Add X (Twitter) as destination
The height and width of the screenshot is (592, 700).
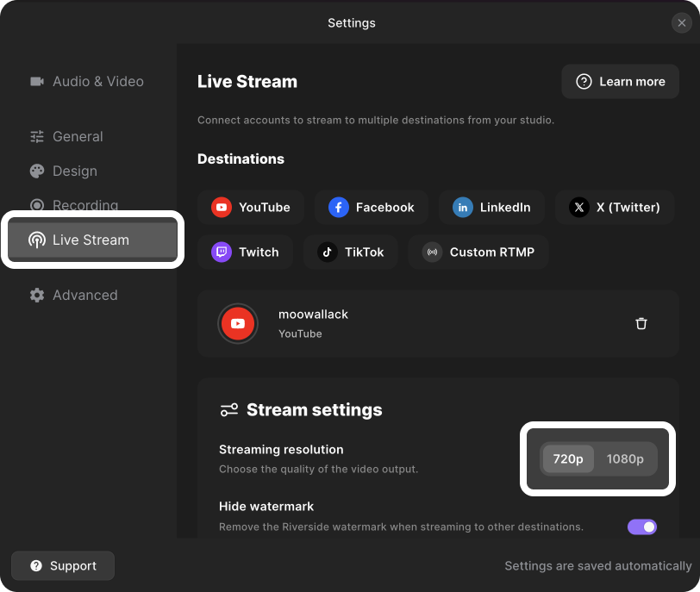[x=615, y=207]
